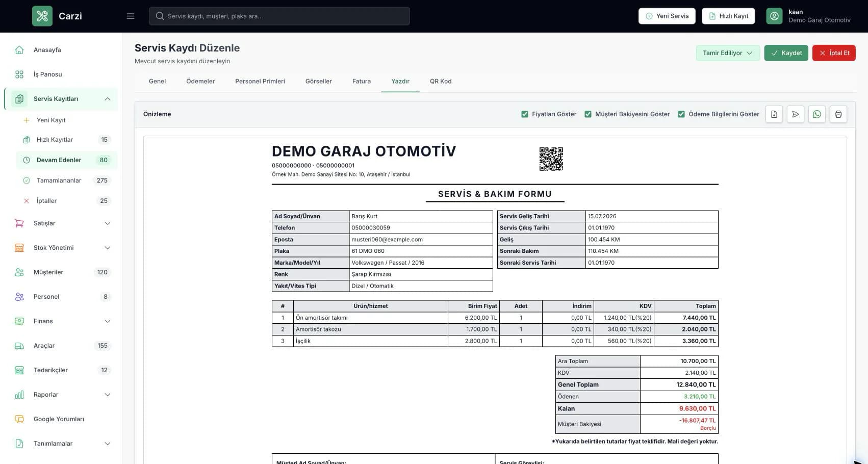Click the Tamamlananlar check-circle icon
868x464 pixels.
[x=27, y=181]
